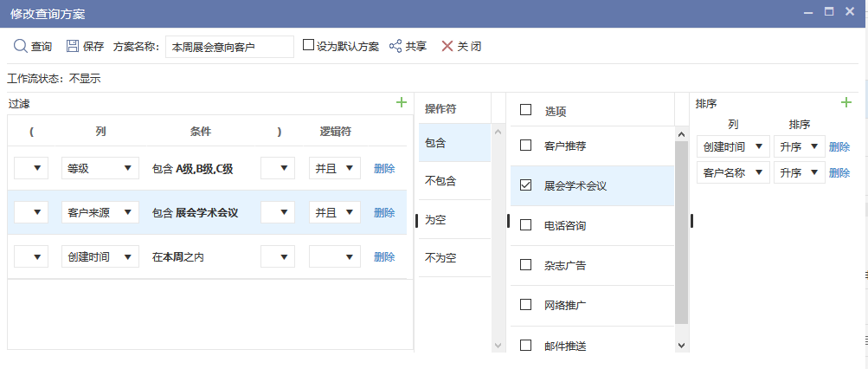Image resolution: width=868 pixels, height=369 pixels.
Task: Minimize the 修改查询方案 dialog window
Action: 807,13
